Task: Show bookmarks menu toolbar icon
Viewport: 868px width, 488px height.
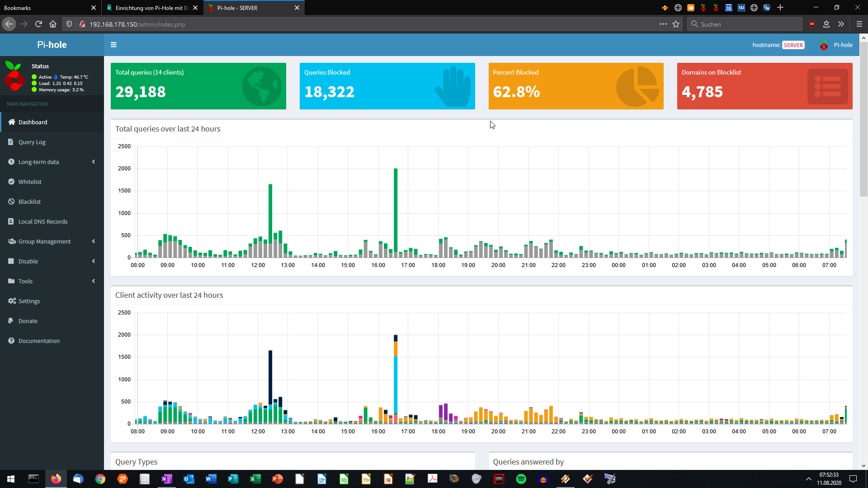Action: [x=826, y=24]
